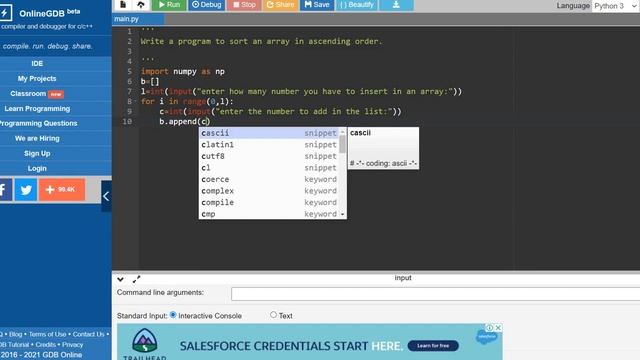The image size is (640, 360).
Task: Select clatin1 snippet suggestion
Action: [269, 144]
